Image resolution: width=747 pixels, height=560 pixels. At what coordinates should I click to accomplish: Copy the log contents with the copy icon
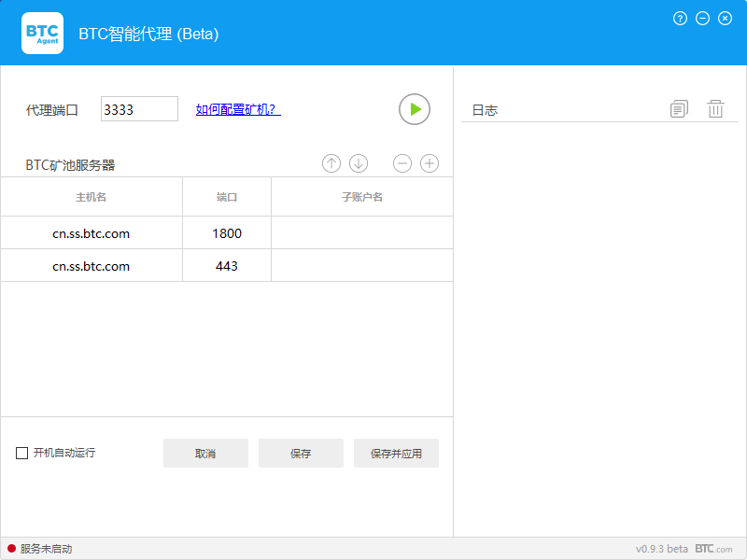(679, 109)
